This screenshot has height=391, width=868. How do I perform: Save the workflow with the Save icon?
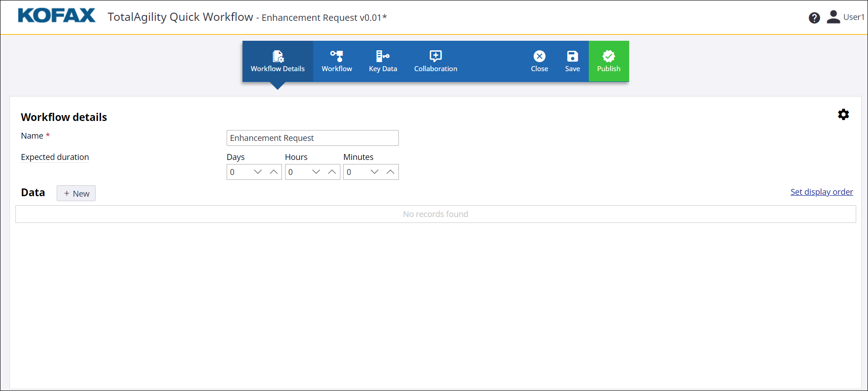coord(572,61)
